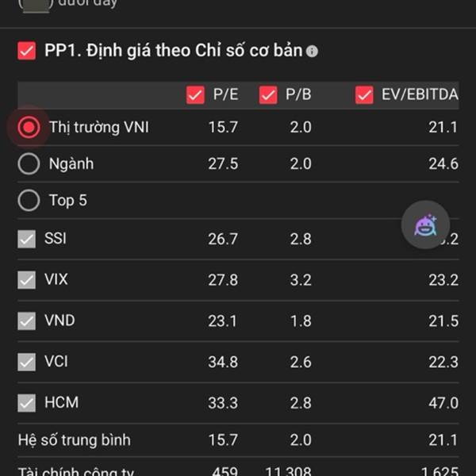Show info about PP1 fundamental valuation
This screenshot has height=476, width=476.
[312, 52]
